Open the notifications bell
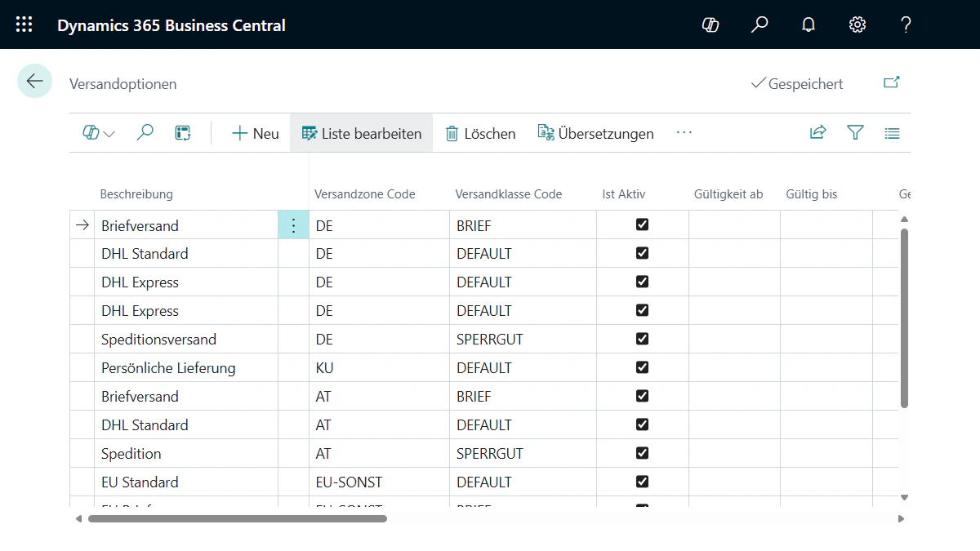Viewport: 980px width, 551px height. tap(808, 24)
